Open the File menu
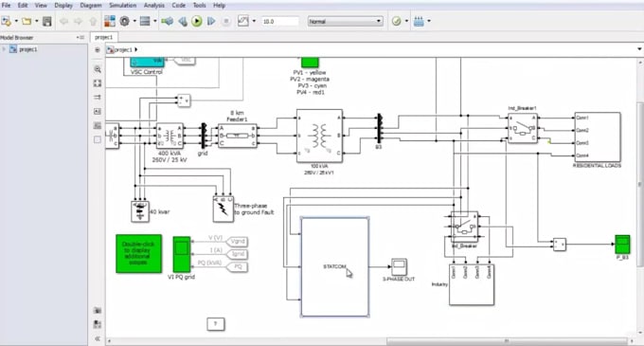644x346 pixels. 7,6
